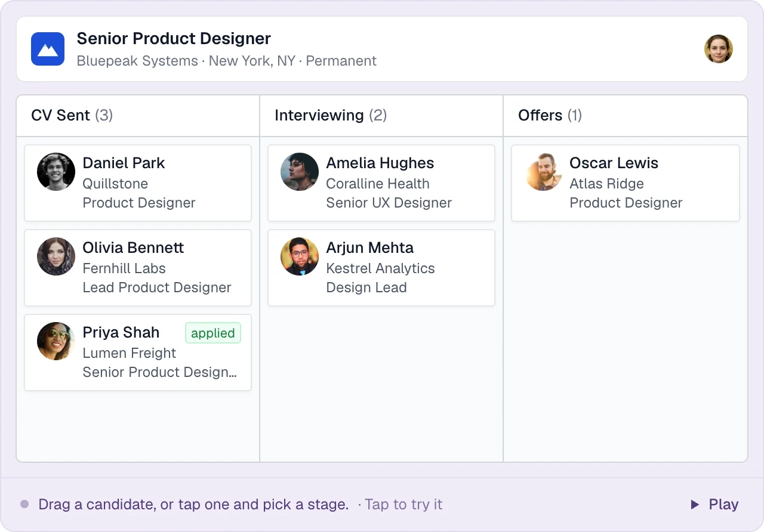764x532 pixels.
Task: Click the Senior Product Designer job title
Action: coord(174,39)
